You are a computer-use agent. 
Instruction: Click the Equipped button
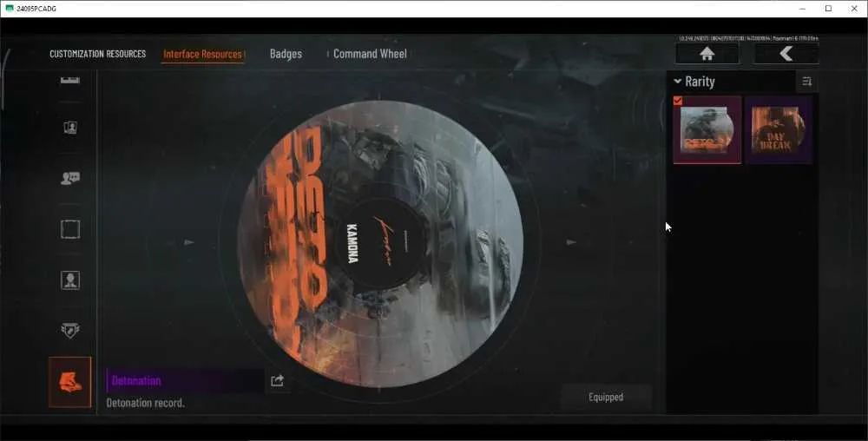click(x=606, y=398)
